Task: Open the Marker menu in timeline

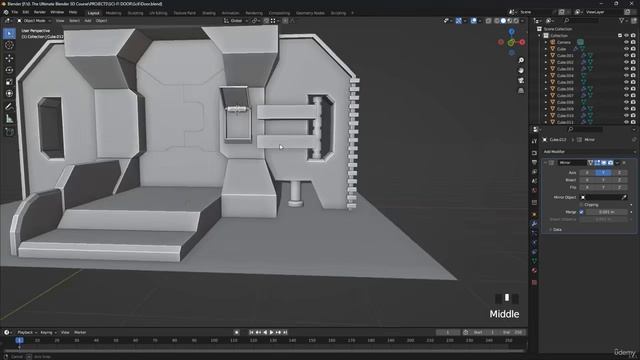Action: (80, 333)
